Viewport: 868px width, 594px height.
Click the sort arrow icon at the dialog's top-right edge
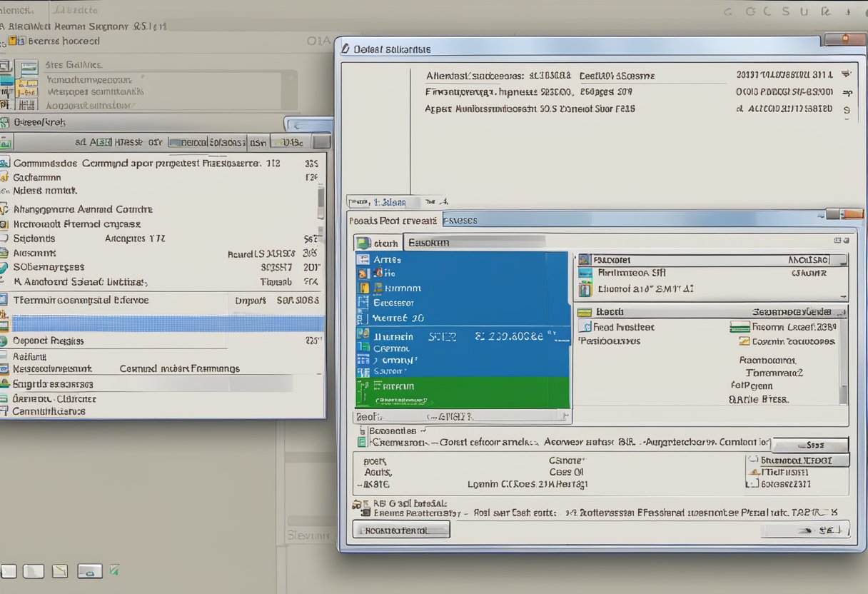pos(847,74)
